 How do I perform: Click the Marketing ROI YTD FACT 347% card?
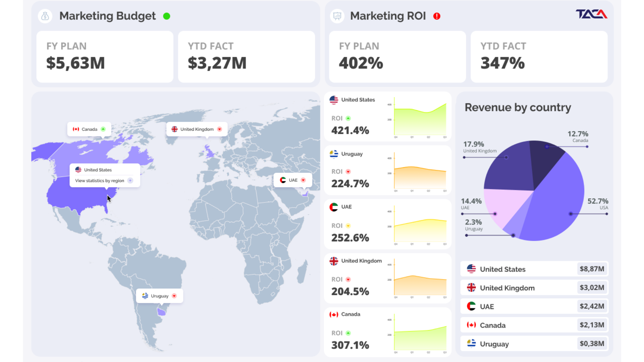539,57
